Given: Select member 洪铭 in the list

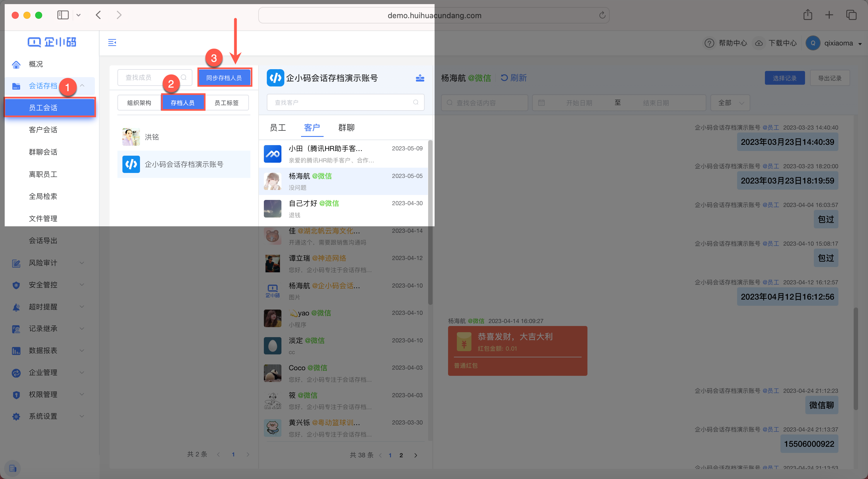Looking at the screenshot, I should [x=184, y=137].
